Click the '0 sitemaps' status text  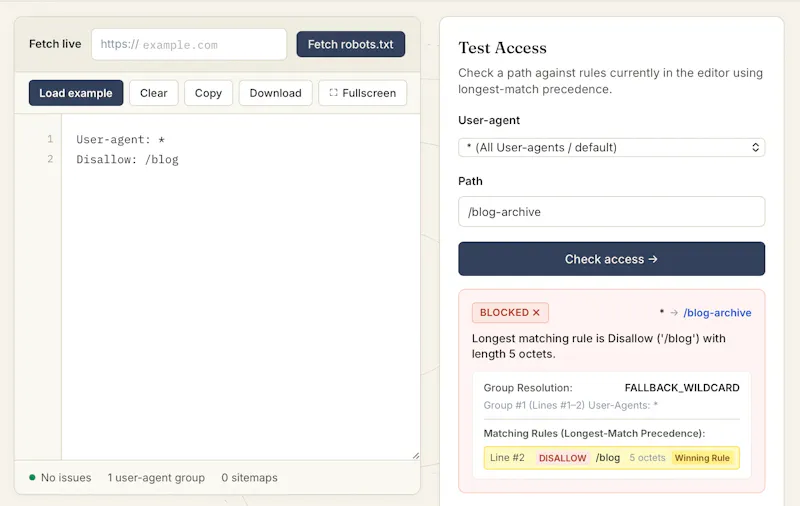coord(249,477)
